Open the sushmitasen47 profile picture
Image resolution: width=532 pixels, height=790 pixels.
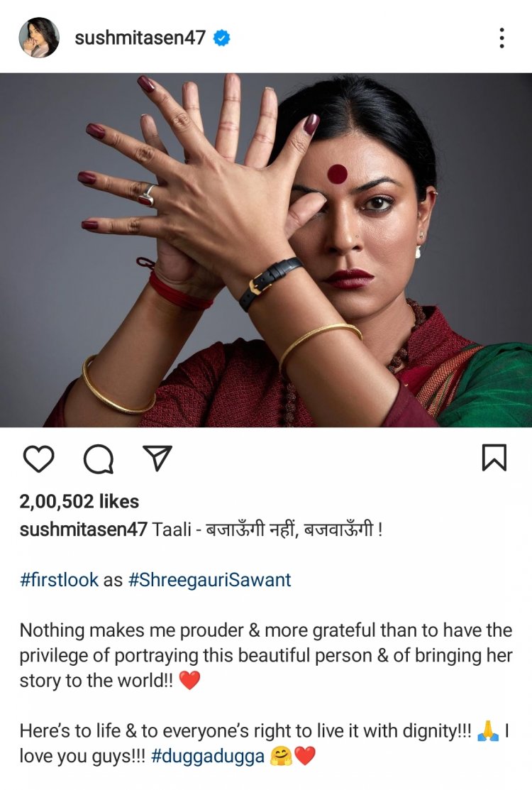tap(39, 38)
